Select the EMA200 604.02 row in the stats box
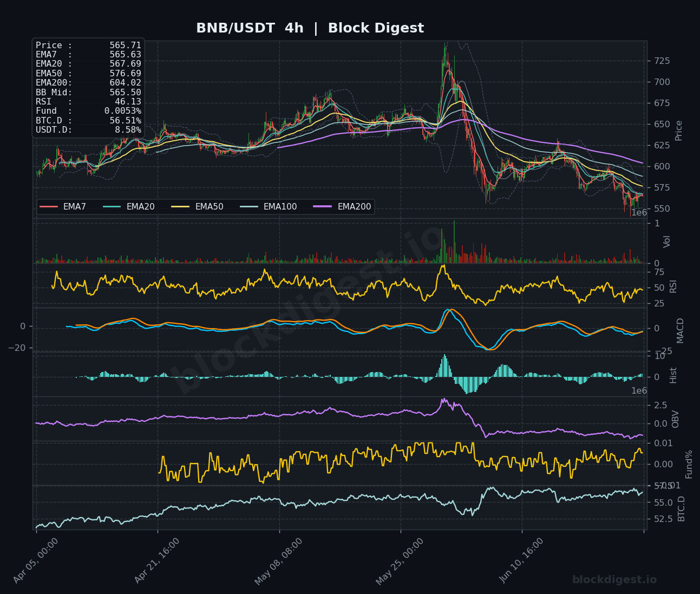 [x=88, y=83]
